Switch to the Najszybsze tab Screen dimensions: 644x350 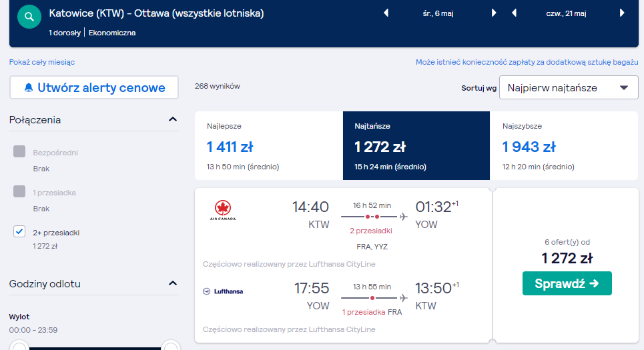(x=564, y=145)
